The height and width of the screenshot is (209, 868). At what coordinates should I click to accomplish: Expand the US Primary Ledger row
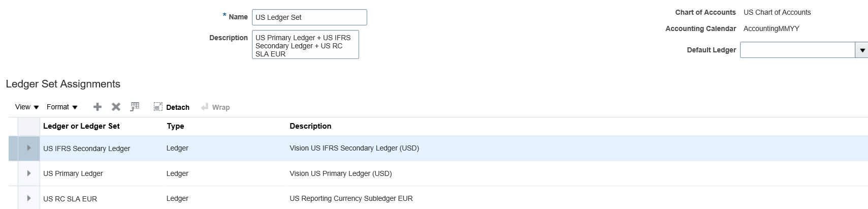tap(29, 173)
